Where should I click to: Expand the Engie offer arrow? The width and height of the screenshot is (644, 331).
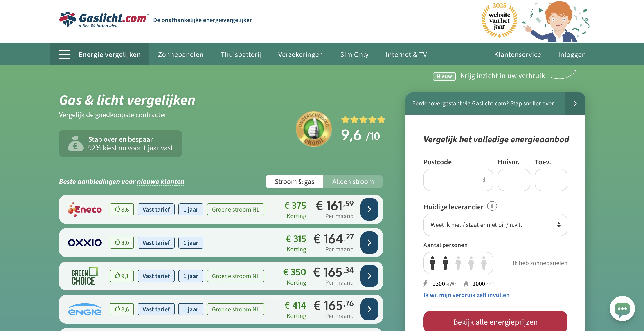(369, 309)
